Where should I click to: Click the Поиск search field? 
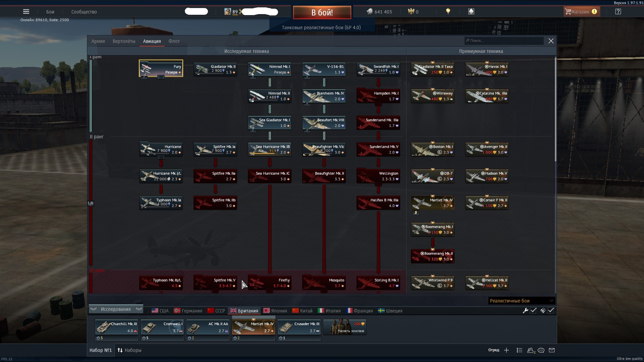(x=504, y=41)
